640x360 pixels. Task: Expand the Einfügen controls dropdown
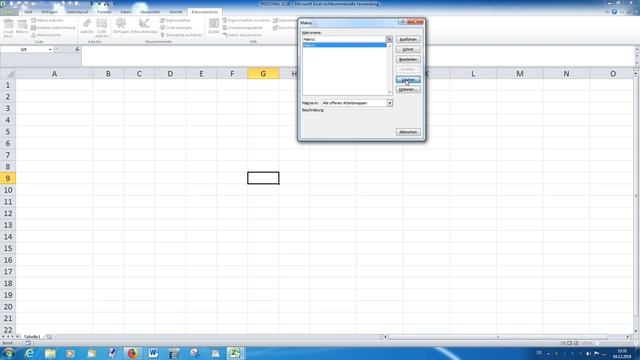[121, 27]
